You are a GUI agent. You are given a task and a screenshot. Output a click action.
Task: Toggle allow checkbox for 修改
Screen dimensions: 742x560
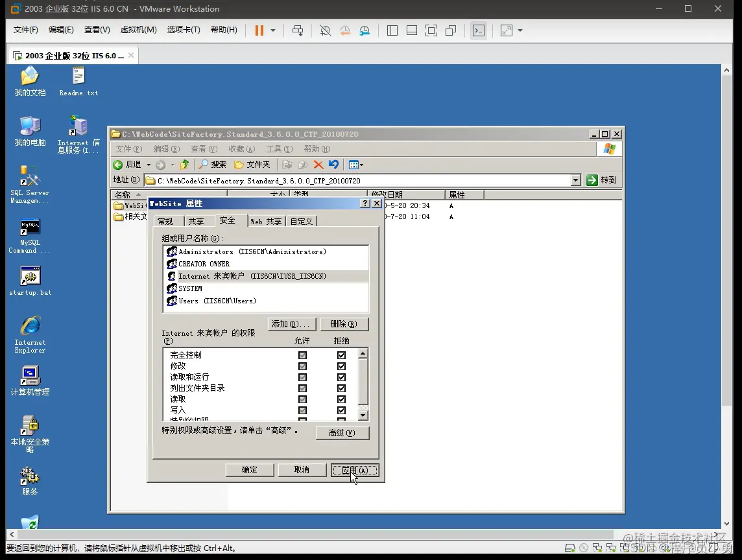pos(302,366)
